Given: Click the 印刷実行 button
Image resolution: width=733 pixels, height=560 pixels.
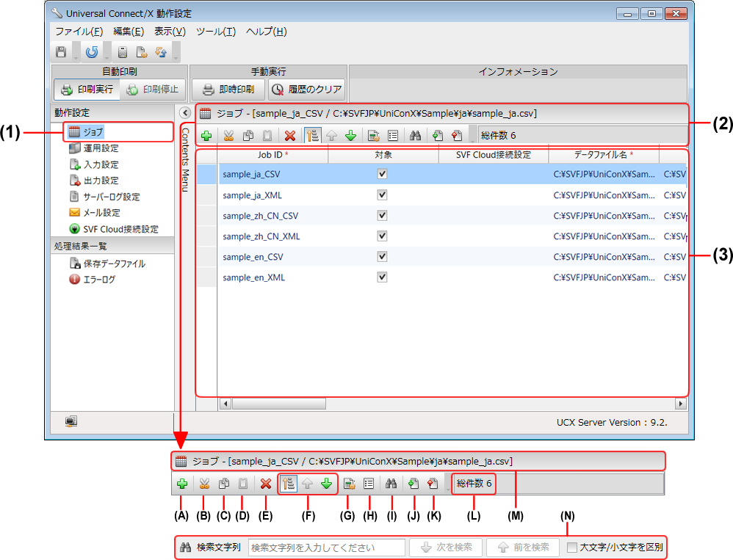Looking at the screenshot, I should pos(87,90).
